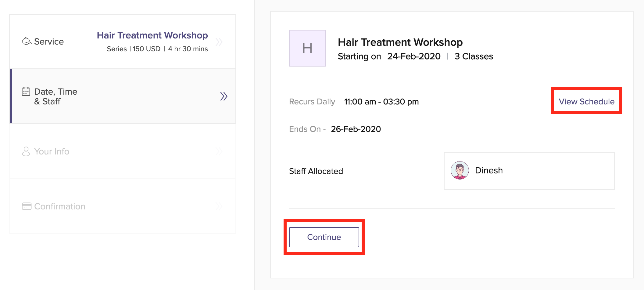Click the person icon beside Your Info

pyautogui.click(x=26, y=151)
